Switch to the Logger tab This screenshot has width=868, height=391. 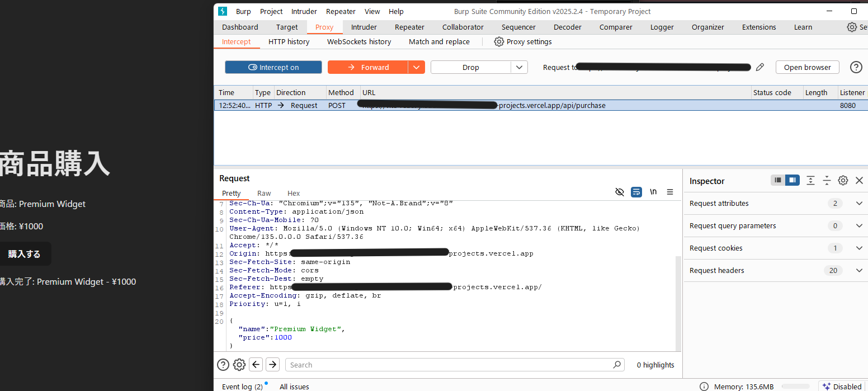pyautogui.click(x=662, y=27)
